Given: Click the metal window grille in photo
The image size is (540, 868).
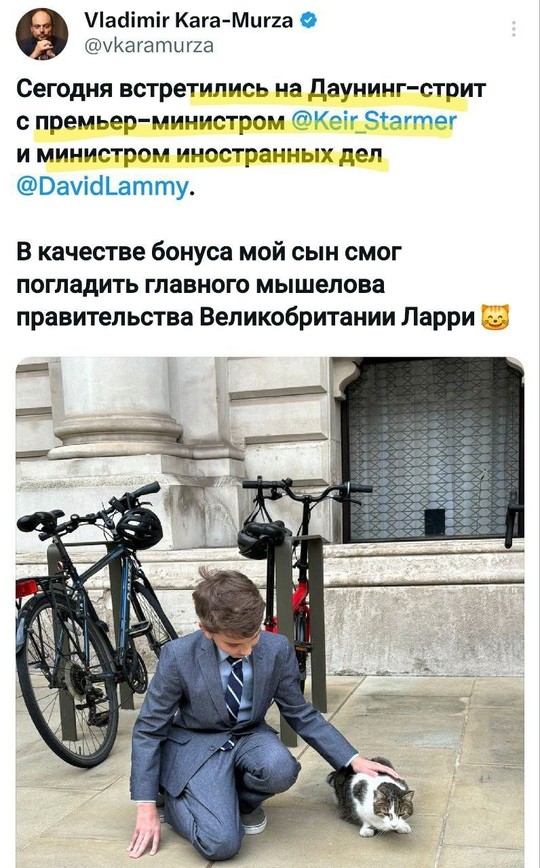Looking at the screenshot, I should pyautogui.click(x=435, y=448).
